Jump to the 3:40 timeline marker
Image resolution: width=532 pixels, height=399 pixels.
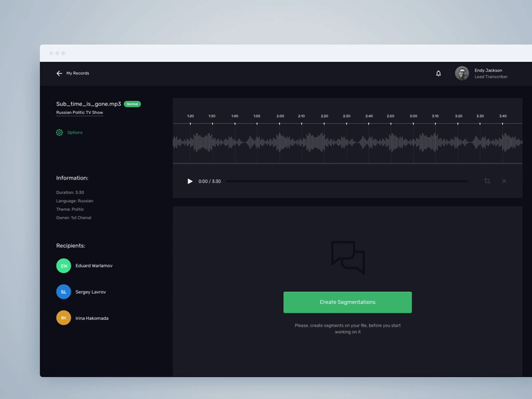[503, 116]
